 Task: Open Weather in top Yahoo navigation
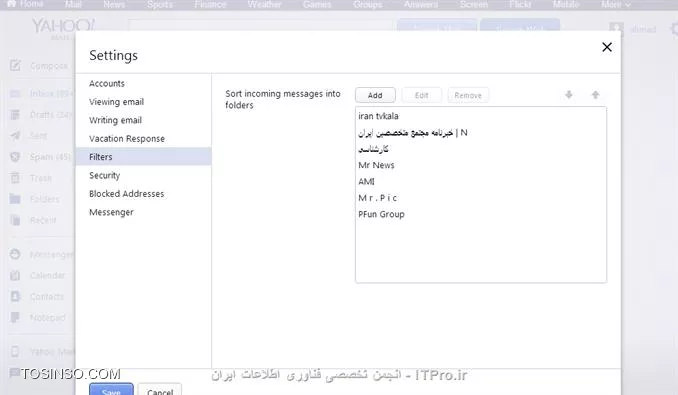(264, 4)
